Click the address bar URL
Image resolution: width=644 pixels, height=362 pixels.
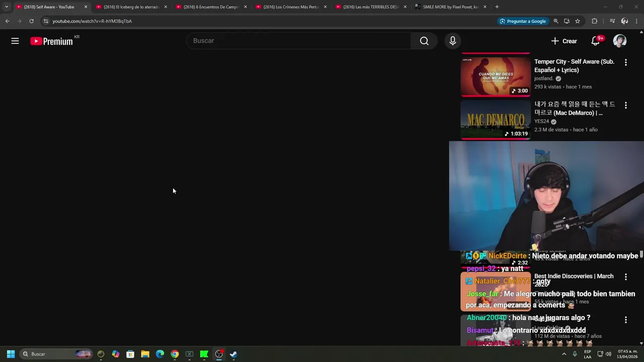point(92,21)
